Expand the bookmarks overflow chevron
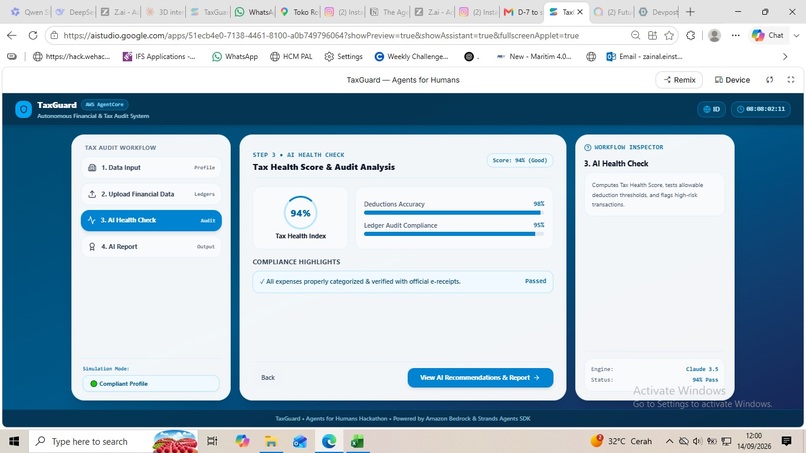The image size is (806, 453). [x=785, y=57]
